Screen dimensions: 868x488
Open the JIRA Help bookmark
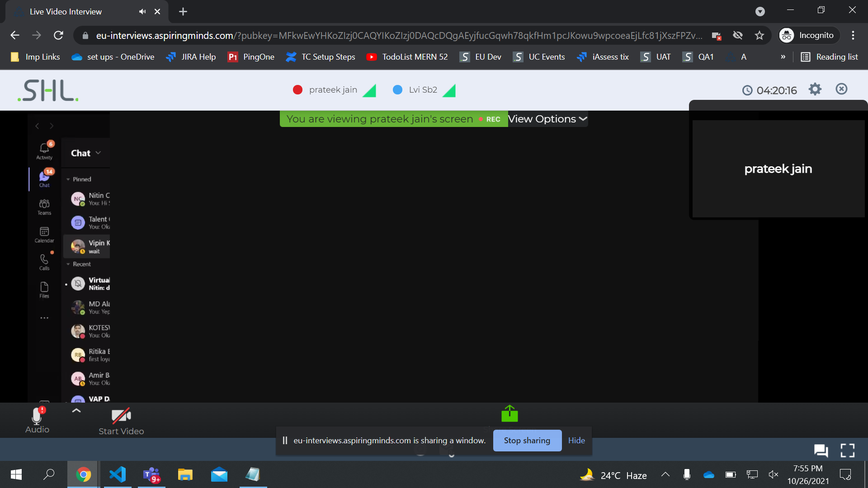click(191, 57)
